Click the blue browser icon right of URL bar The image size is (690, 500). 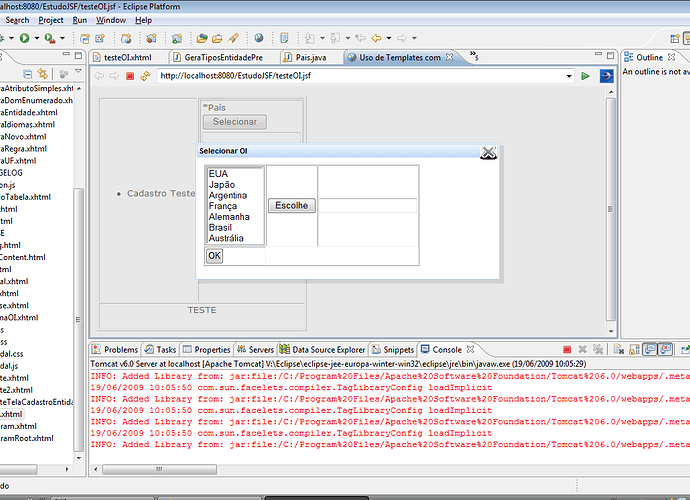(606, 76)
